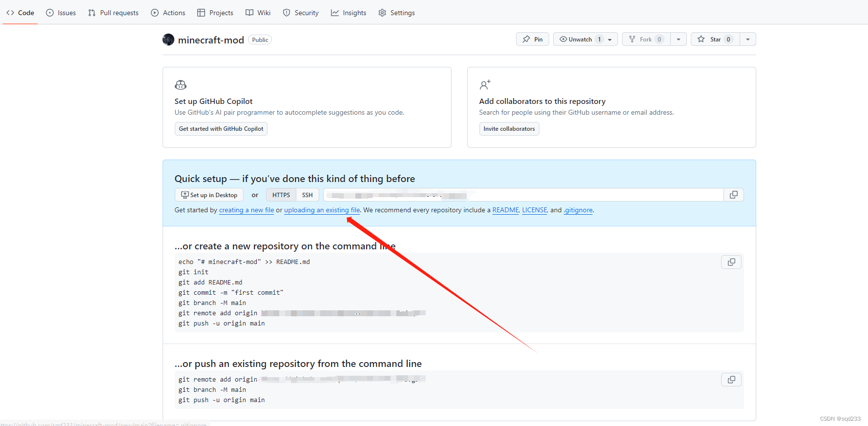Expand the Star lists dropdown arrow

(x=748, y=39)
